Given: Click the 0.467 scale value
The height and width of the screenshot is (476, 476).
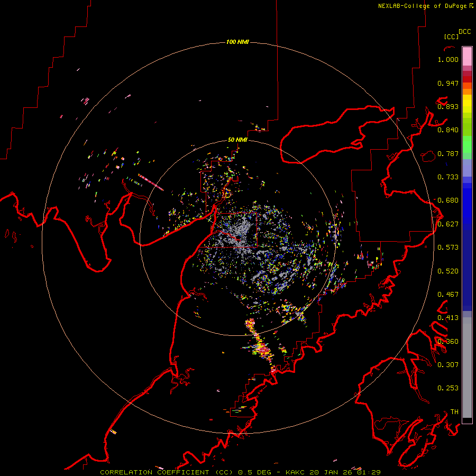Looking at the screenshot, I should (448, 295).
